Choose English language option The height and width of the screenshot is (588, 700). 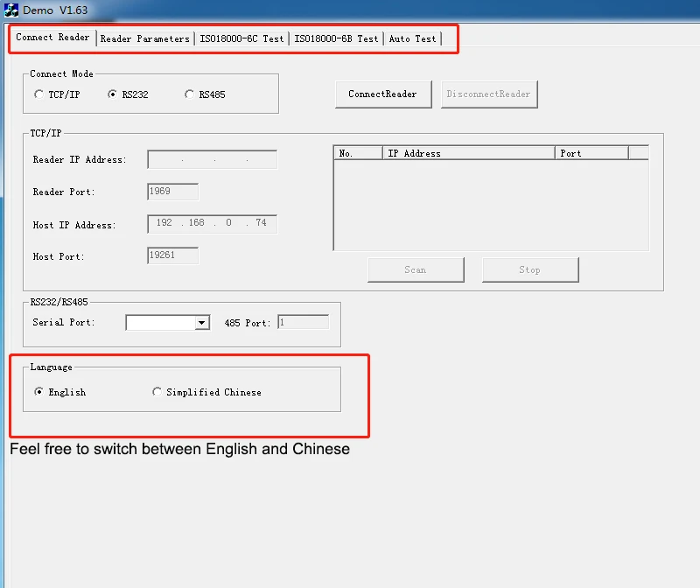click(60, 392)
